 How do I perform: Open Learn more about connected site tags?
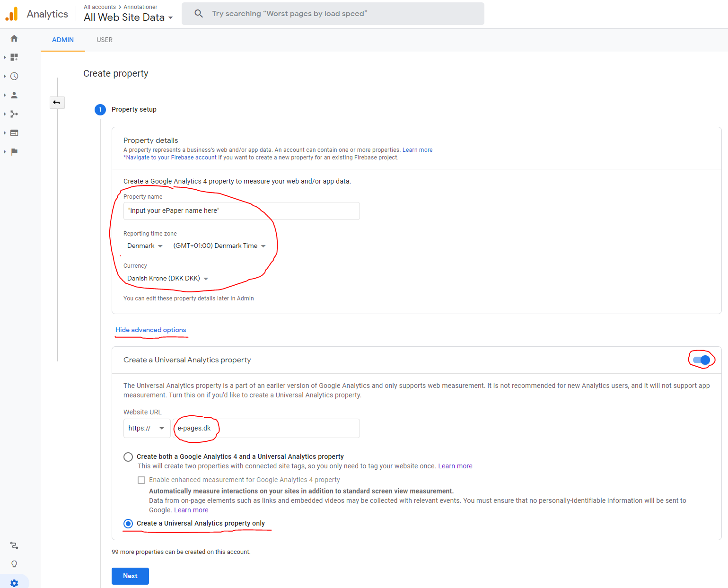coord(455,466)
